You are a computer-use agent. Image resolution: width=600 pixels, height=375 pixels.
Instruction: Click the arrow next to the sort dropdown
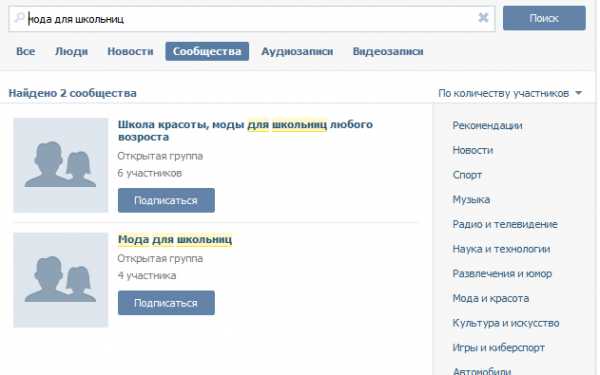(x=579, y=93)
